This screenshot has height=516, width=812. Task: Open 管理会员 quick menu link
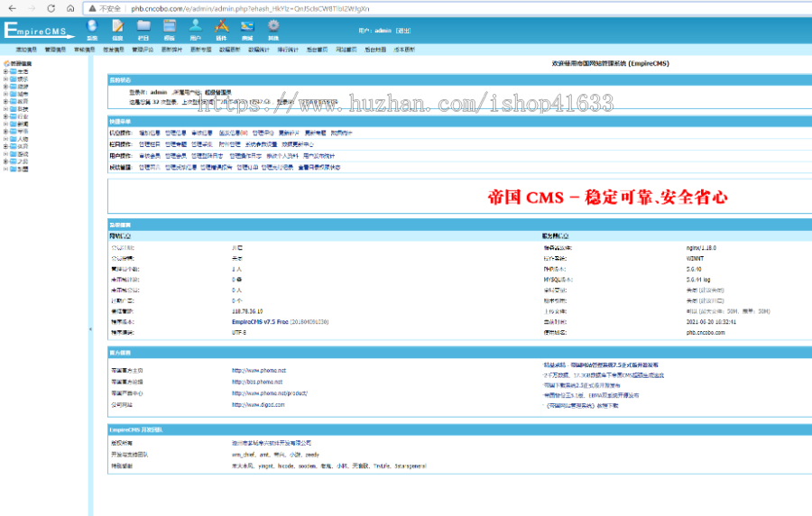(x=176, y=156)
